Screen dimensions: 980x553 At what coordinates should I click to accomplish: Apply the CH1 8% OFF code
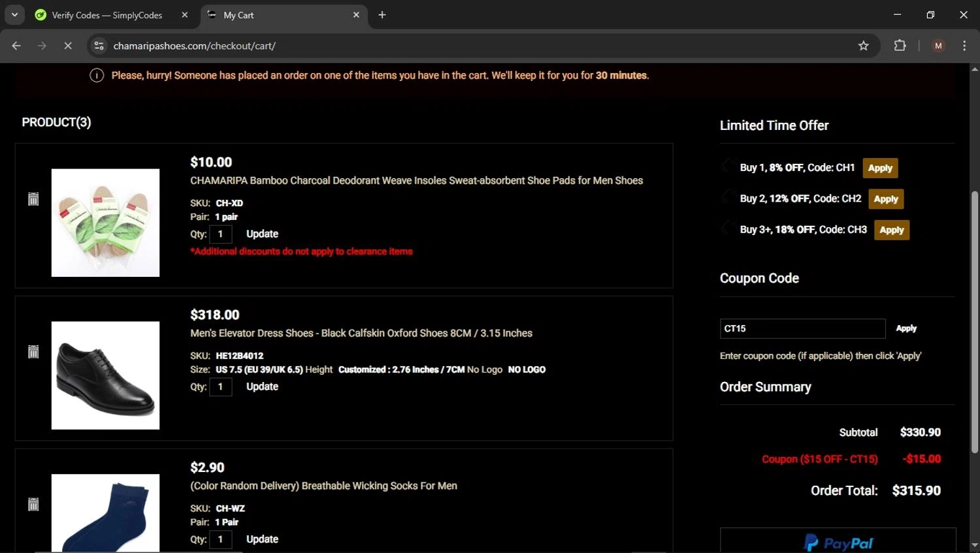point(880,168)
